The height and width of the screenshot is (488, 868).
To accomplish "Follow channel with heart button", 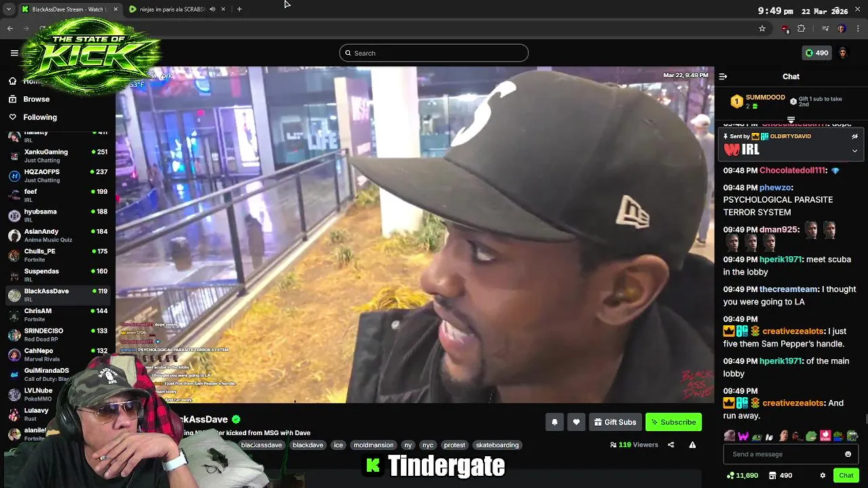I will point(576,422).
